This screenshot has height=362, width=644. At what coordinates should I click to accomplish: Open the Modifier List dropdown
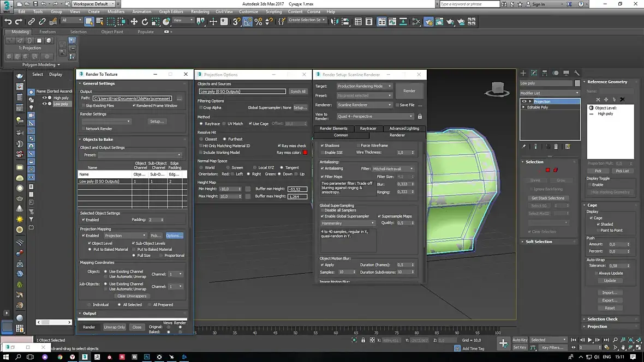click(550, 93)
